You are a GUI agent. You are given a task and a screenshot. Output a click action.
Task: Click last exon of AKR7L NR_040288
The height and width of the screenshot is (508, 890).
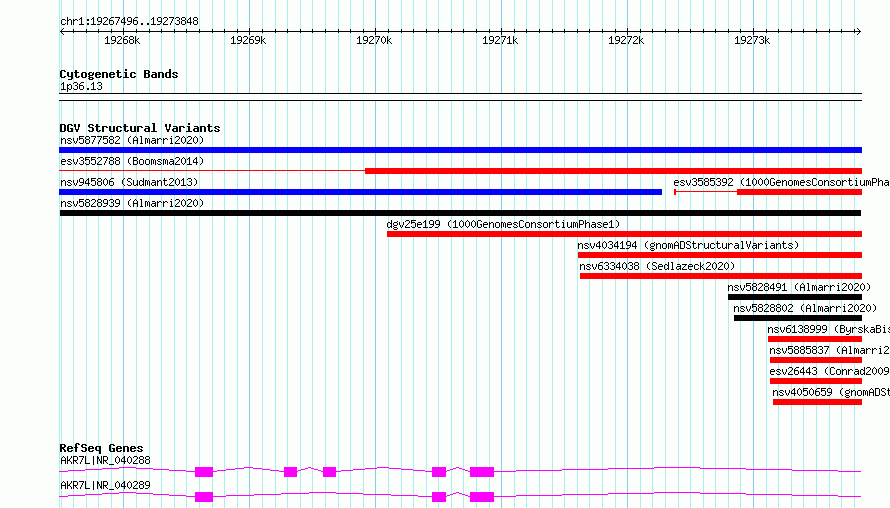pyautogui.click(x=482, y=472)
